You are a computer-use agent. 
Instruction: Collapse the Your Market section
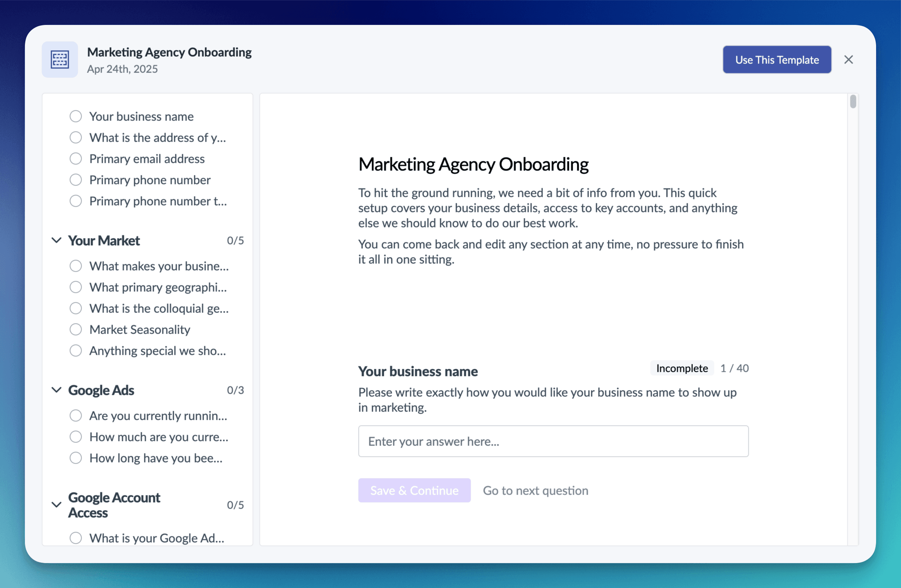(56, 240)
